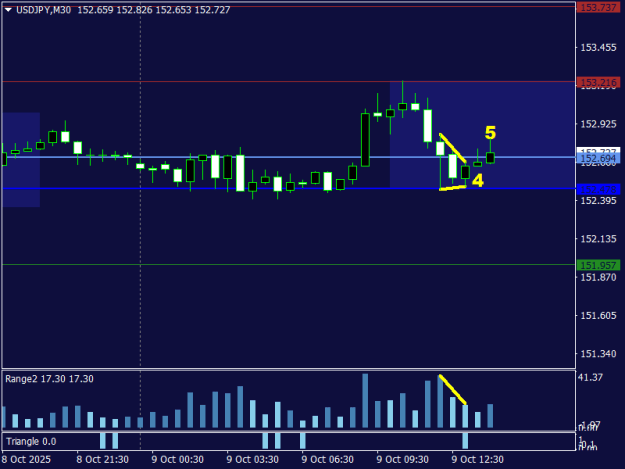Click the 9 Oct 12:30 time label

(x=478, y=459)
